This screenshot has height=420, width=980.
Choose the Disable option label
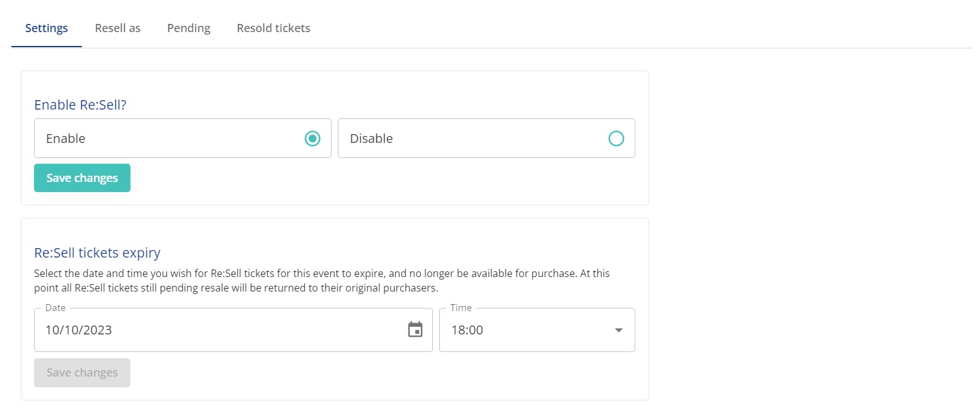(371, 139)
